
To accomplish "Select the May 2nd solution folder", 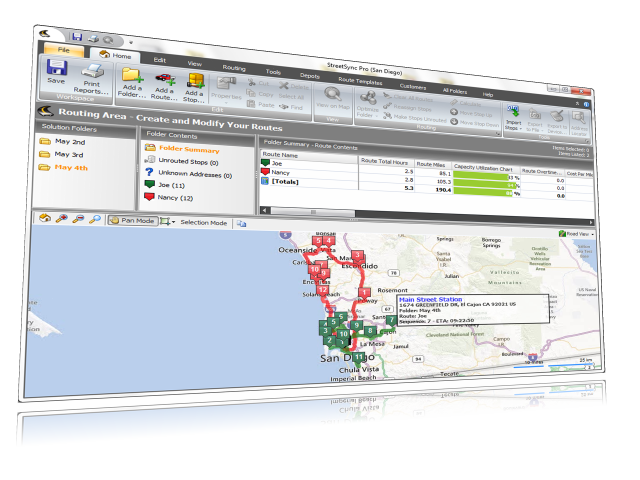I will point(68,141).
